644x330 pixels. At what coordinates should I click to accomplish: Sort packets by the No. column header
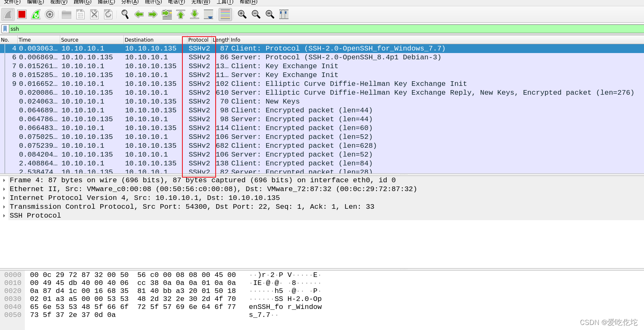[9, 40]
